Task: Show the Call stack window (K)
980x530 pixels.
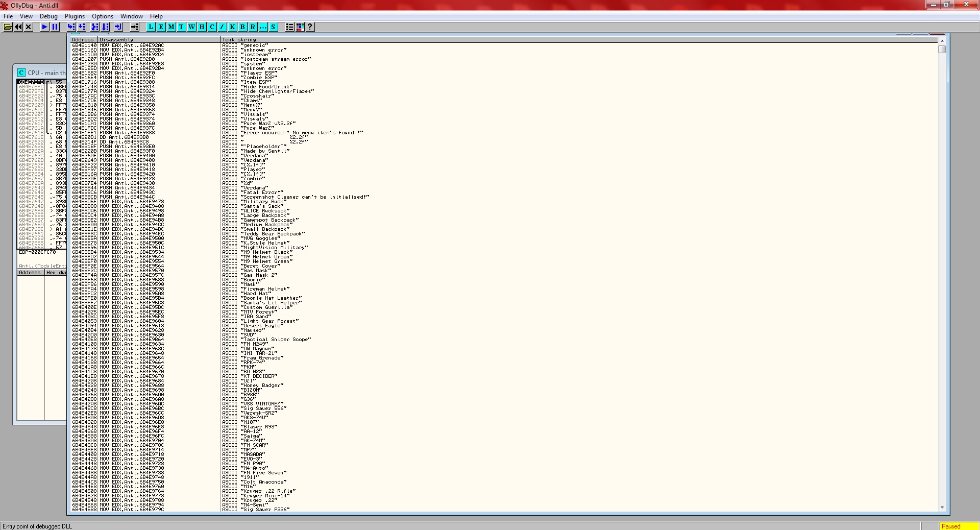Action: click(233, 27)
